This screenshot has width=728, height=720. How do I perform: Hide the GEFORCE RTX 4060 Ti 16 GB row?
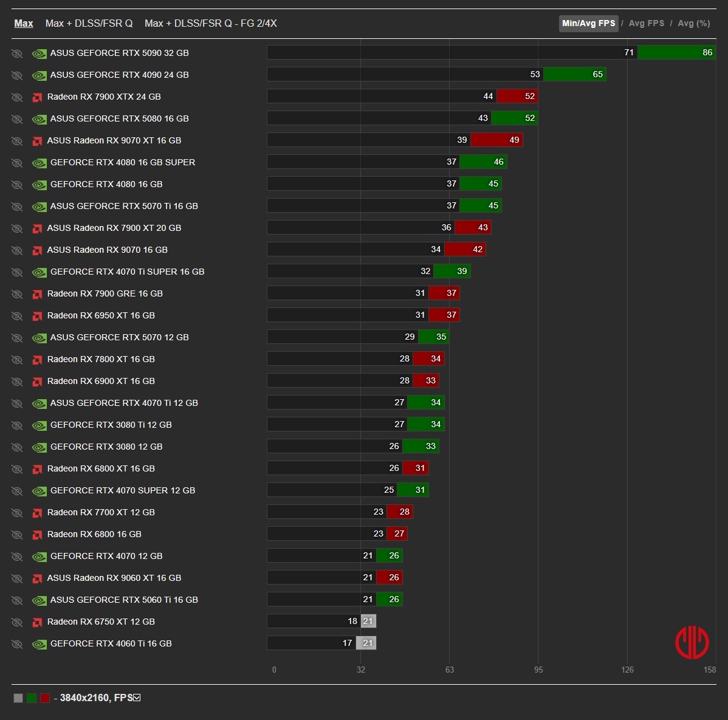[x=17, y=644]
